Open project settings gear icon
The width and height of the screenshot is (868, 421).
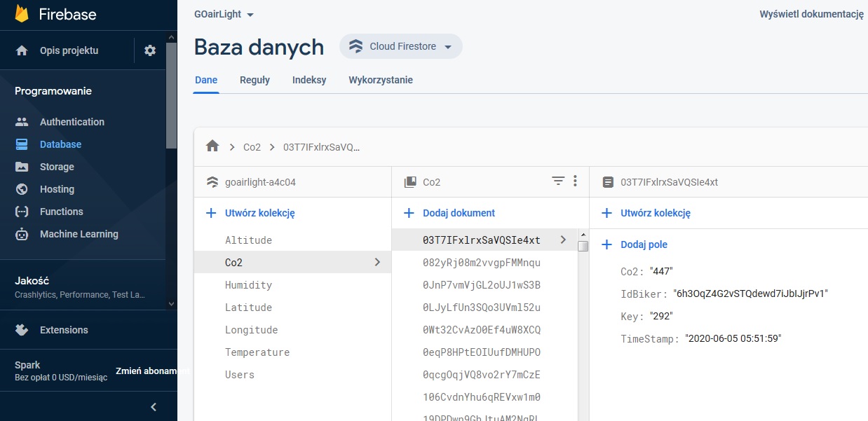pos(150,50)
